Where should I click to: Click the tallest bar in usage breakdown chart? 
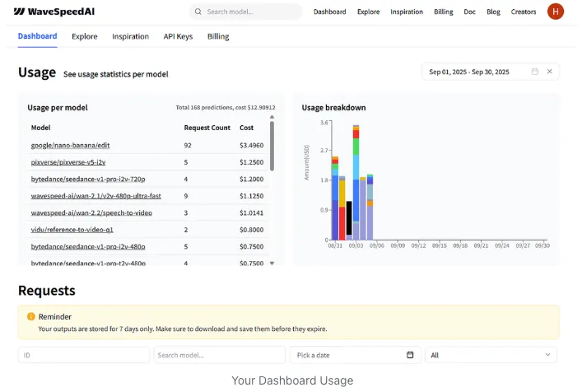(356, 182)
